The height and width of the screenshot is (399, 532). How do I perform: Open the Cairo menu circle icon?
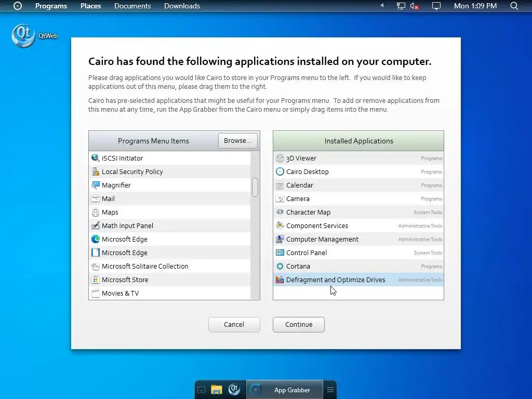point(18,6)
